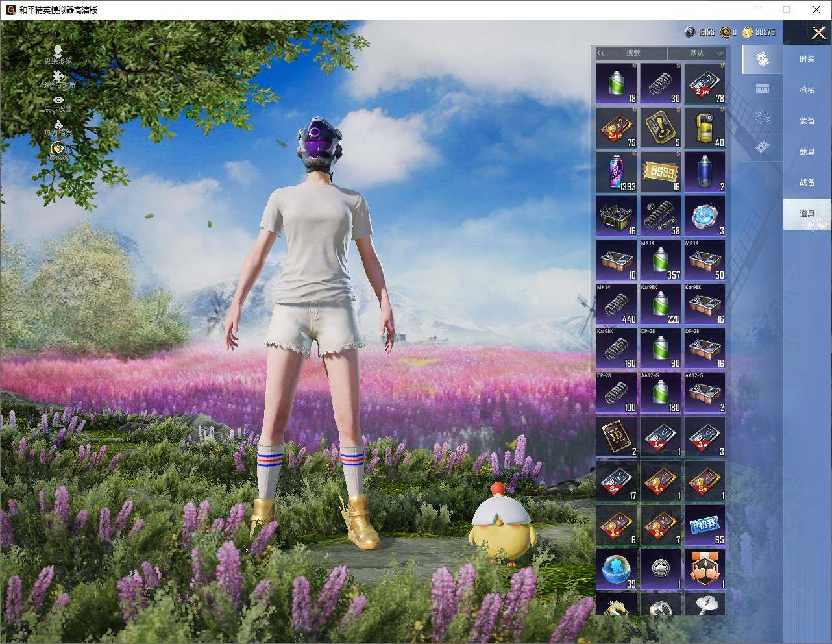Select the gold 2小时 card with count 75
The height and width of the screenshot is (644, 832).
click(x=617, y=128)
